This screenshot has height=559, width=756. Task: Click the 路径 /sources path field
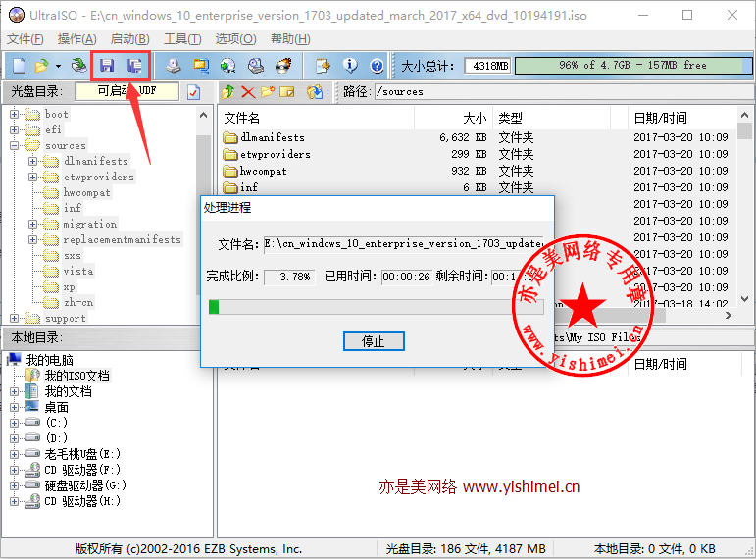[x=563, y=91]
